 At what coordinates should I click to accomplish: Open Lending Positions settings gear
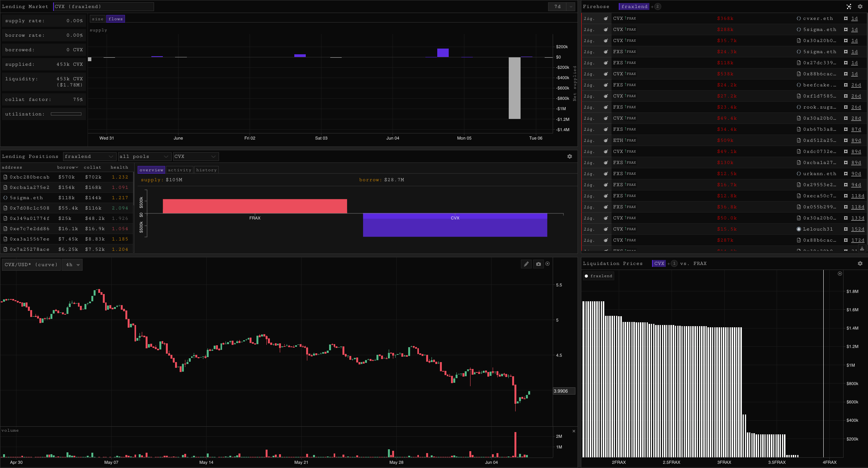[569, 156]
